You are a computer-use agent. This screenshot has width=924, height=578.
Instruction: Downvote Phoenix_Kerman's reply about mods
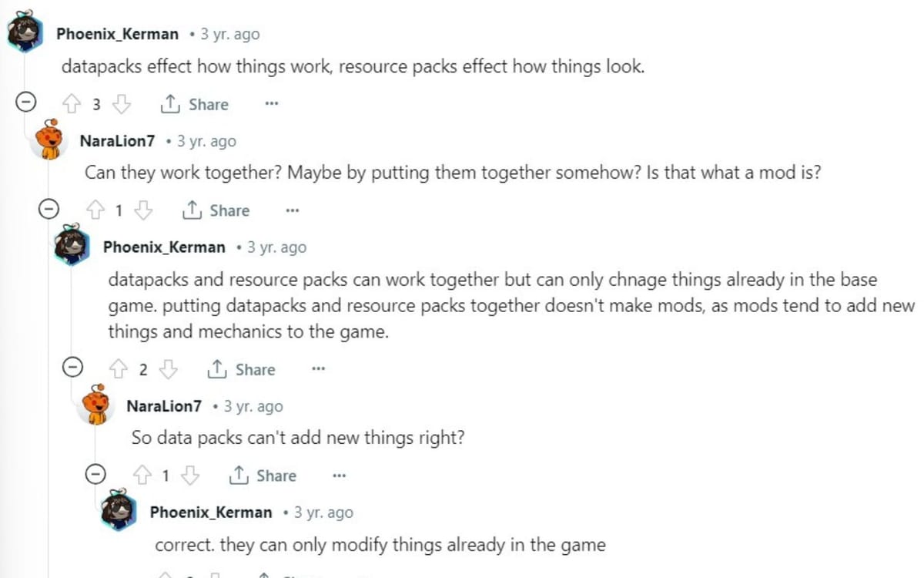[169, 370]
